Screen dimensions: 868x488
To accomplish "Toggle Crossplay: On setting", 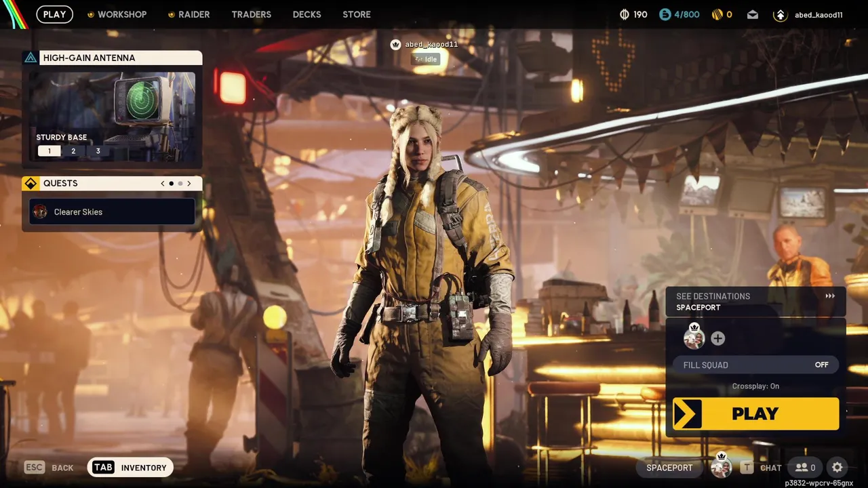I will point(755,386).
